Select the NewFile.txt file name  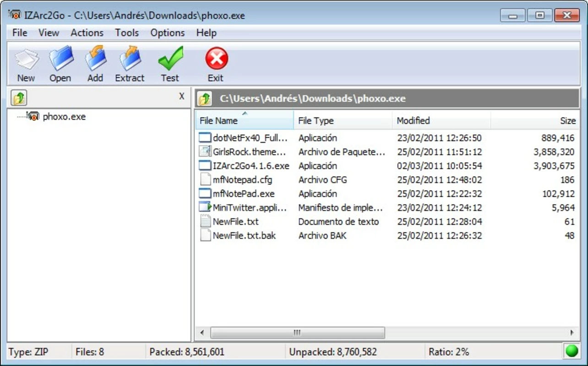235,221
